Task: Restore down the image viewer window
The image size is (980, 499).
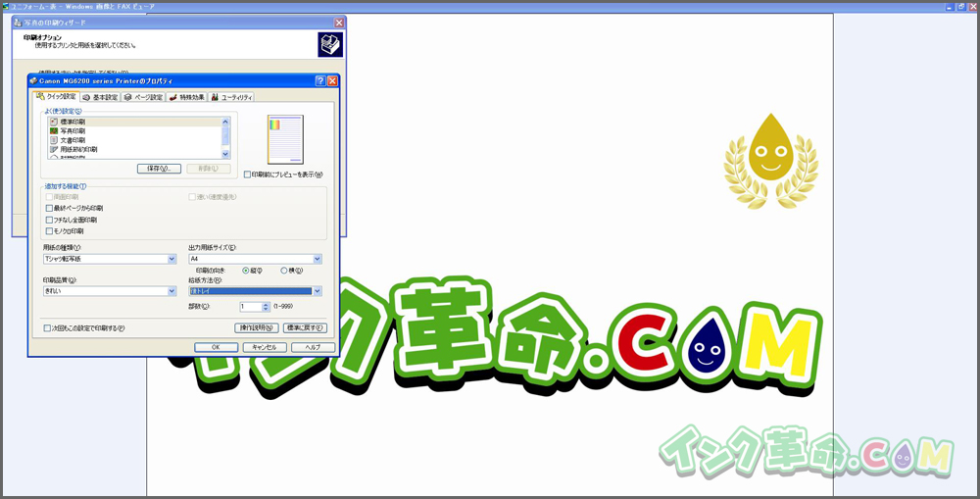Action: point(962,7)
